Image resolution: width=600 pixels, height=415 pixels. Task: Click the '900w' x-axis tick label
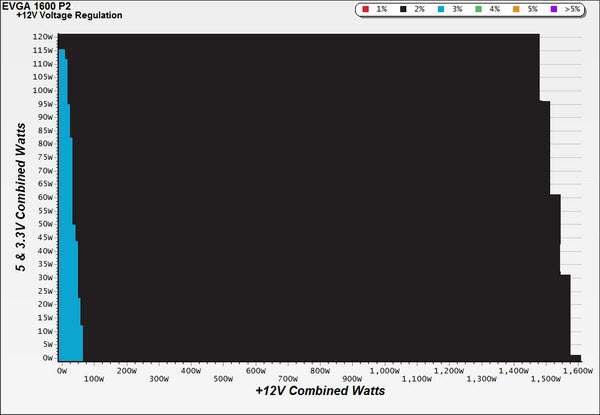(352, 379)
